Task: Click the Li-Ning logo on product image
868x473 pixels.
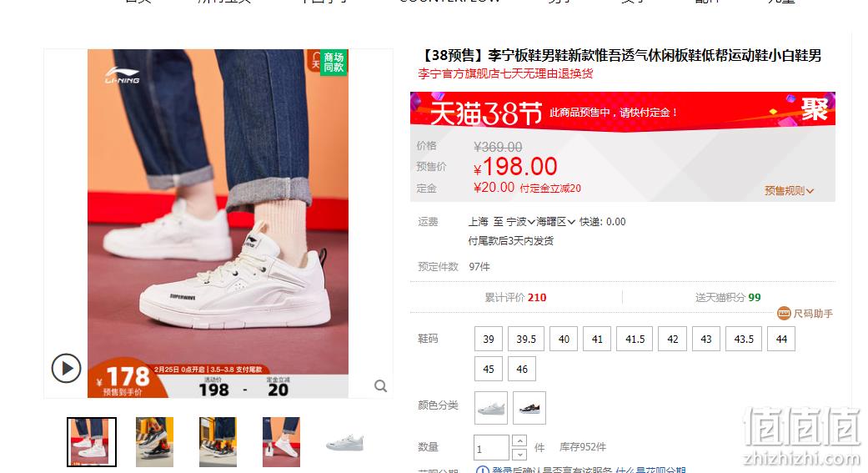Action: click(123, 75)
